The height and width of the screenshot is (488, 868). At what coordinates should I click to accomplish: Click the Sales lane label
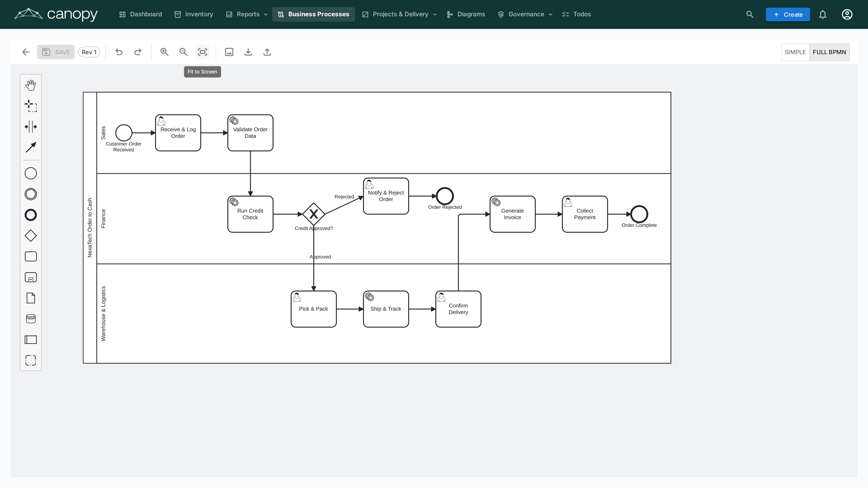(103, 133)
